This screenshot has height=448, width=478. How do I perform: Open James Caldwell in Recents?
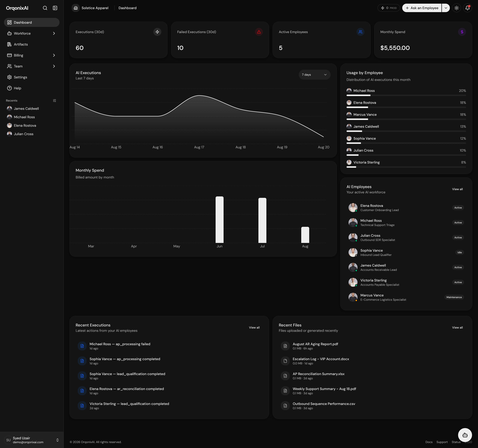32,109
